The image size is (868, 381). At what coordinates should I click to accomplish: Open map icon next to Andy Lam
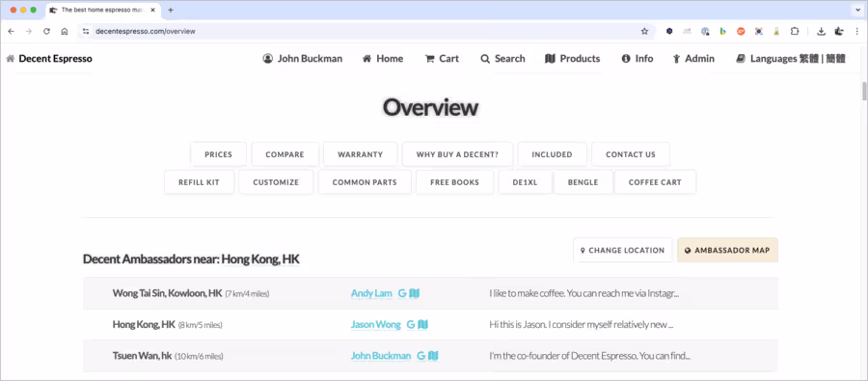click(415, 293)
